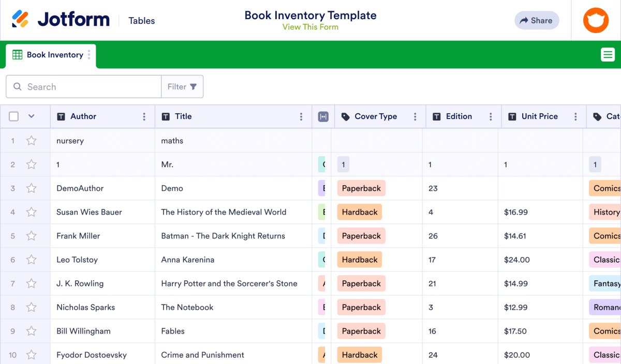The height and width of the screenshot is (364, 621).
Task: Open the Unit Price column options menu
Action: (575, 116)
